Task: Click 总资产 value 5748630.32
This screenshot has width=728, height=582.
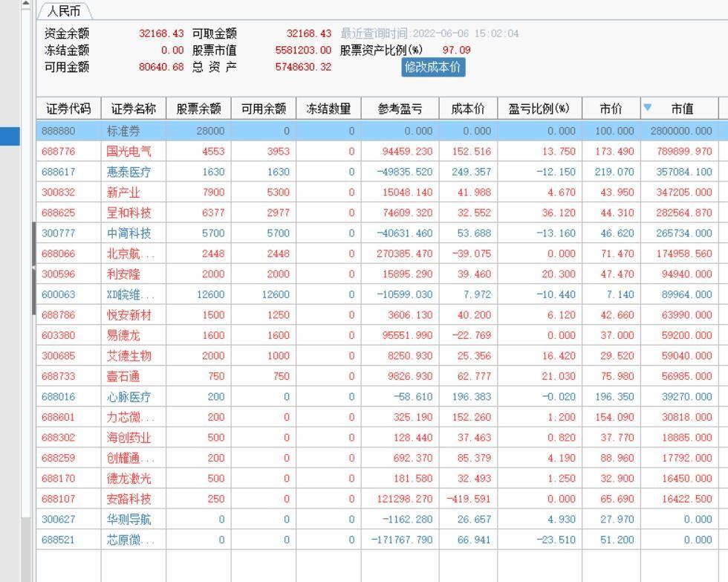Action: 303,67
